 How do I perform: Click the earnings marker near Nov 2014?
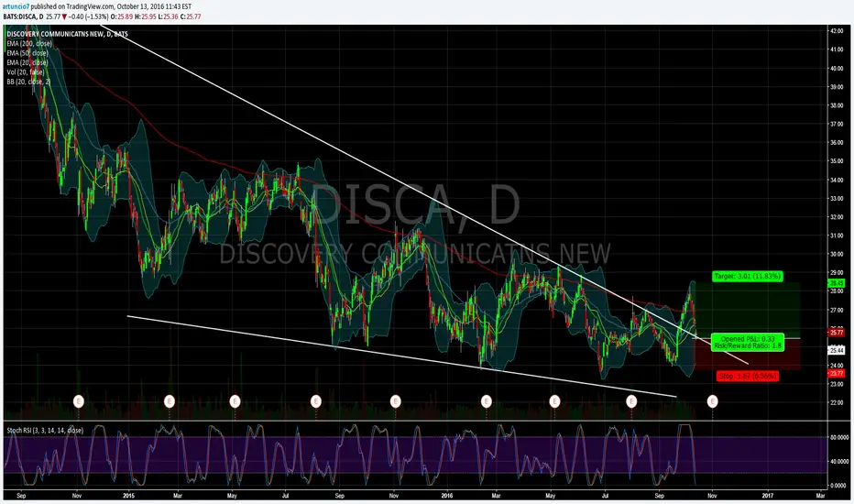pos(79,401)
